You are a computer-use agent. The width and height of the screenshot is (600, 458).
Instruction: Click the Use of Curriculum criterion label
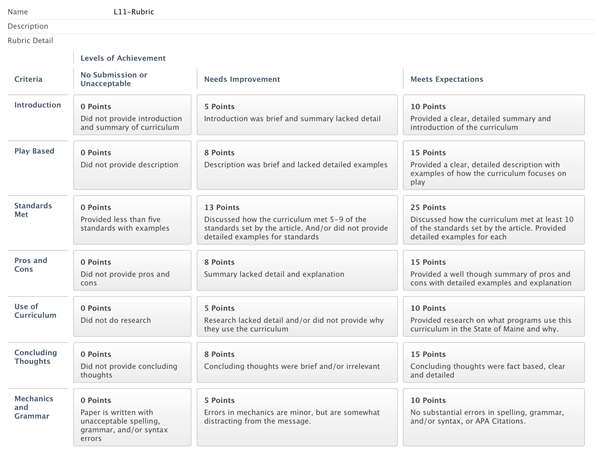(35, 311)
